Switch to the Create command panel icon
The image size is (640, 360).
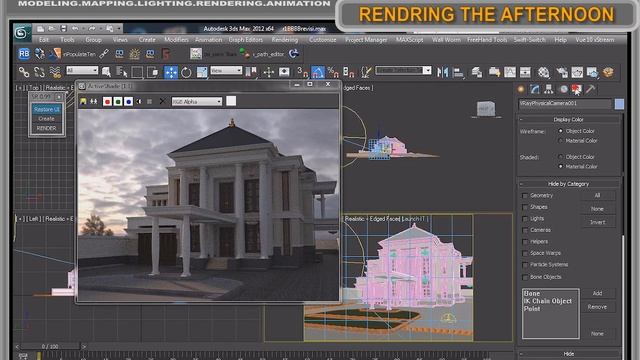[x=521, y=89]
